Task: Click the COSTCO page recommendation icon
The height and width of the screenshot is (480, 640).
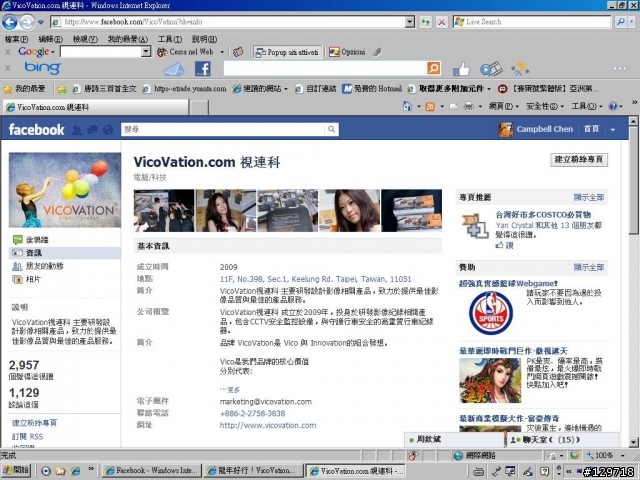Action: pyautogui.click(x=475, y=226)
